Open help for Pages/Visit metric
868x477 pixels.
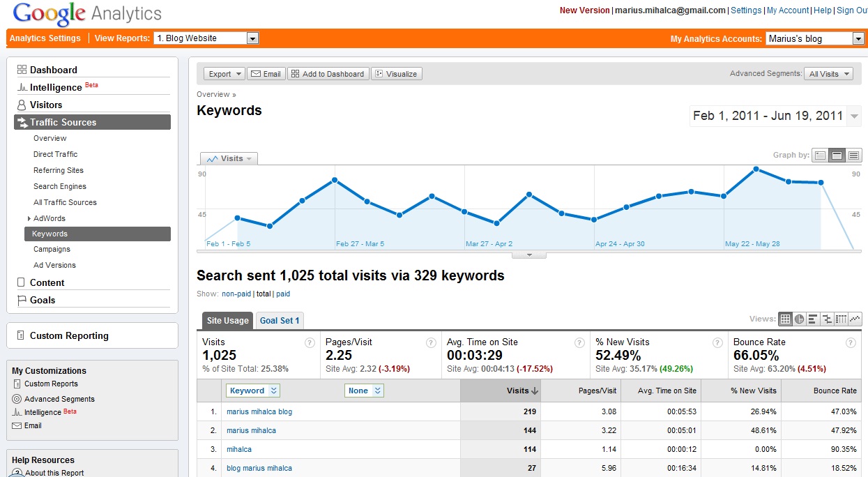431,342
